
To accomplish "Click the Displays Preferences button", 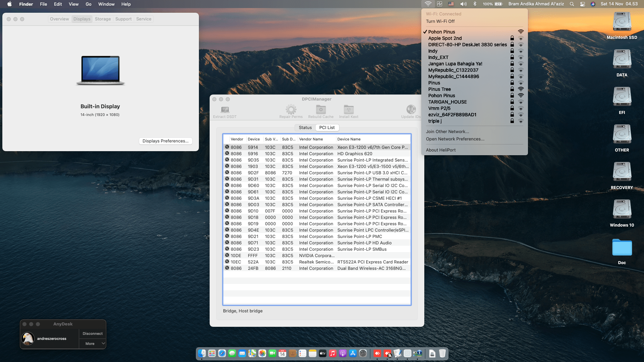I will pos(165,141).
